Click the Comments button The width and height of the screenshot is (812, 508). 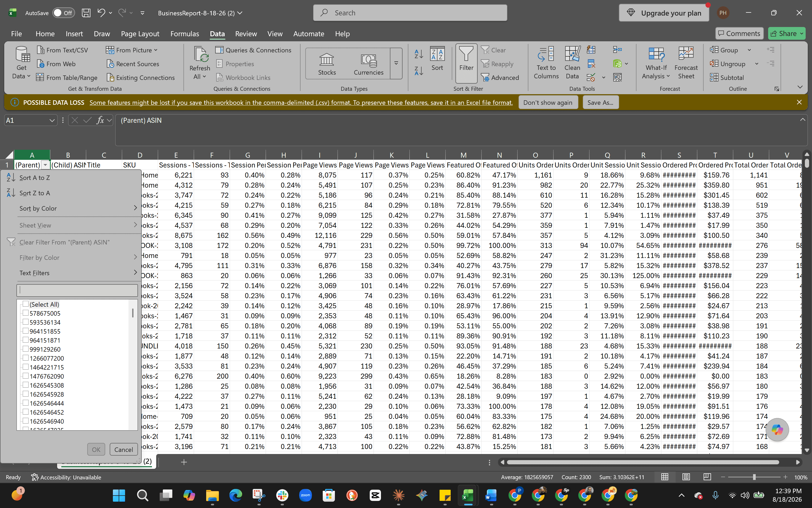point(739,33)
